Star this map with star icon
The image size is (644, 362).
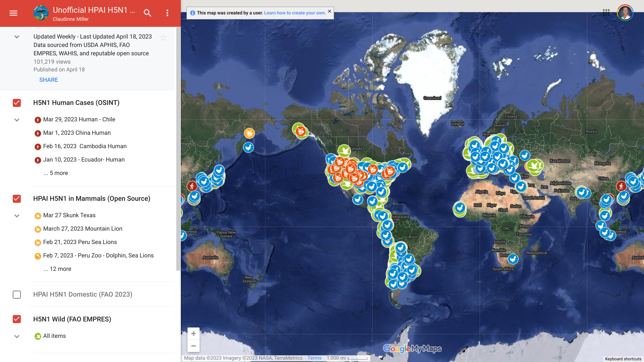pyautogui.click(x=163, y=38)
